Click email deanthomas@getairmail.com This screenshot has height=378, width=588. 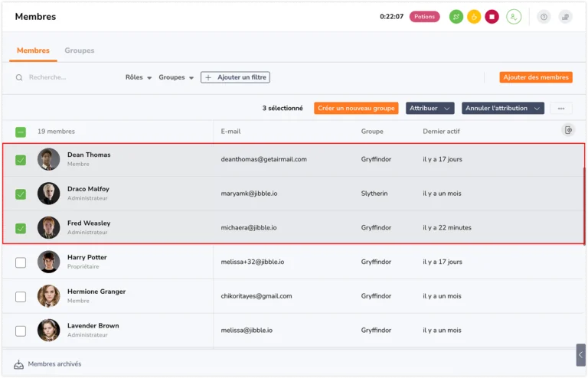click(263, 159)
